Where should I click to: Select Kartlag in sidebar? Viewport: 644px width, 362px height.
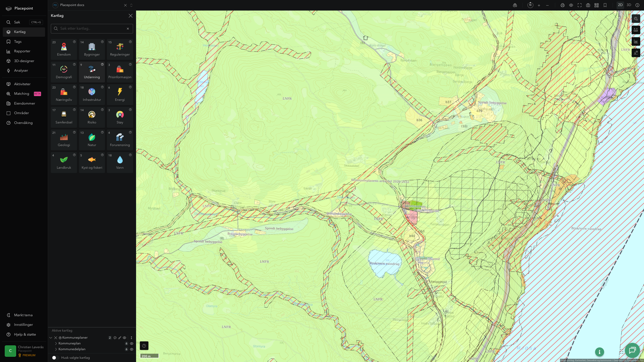(24, 32)
